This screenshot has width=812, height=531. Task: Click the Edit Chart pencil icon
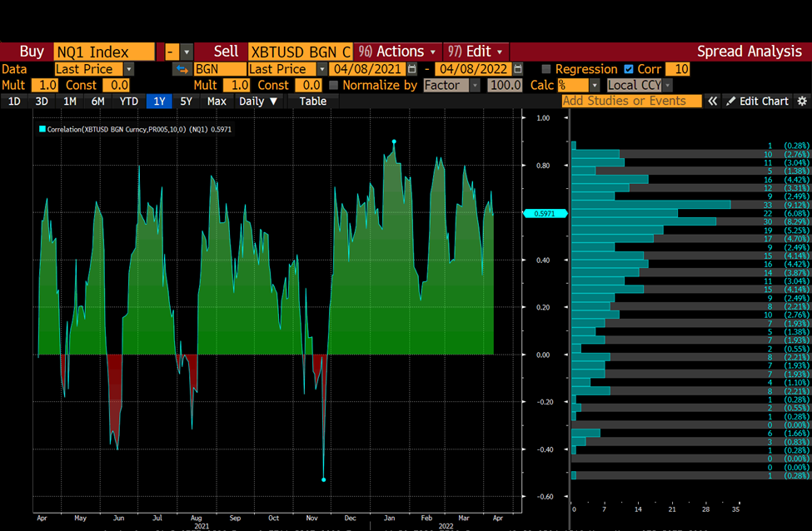[x=730, y=101]
